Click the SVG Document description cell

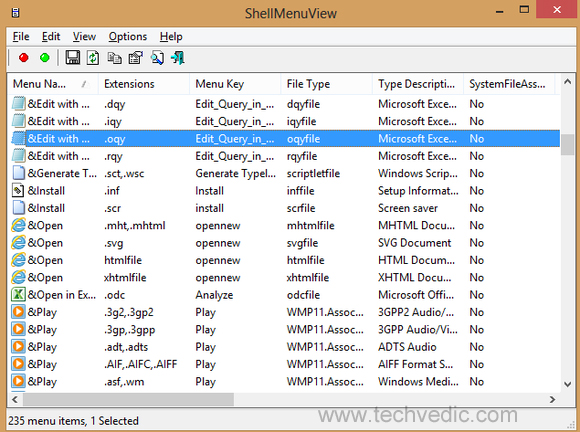[x=414, y=243]
